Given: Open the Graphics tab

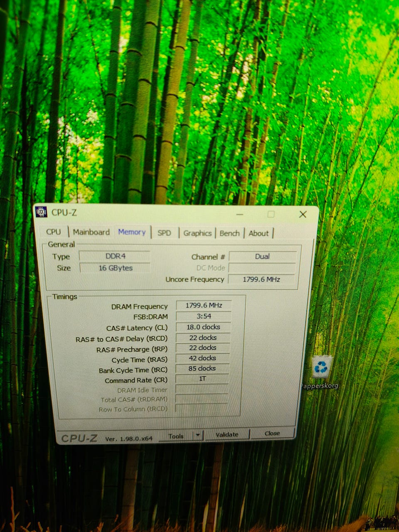Looking at the screenshot, I should [x=197, y=233].
